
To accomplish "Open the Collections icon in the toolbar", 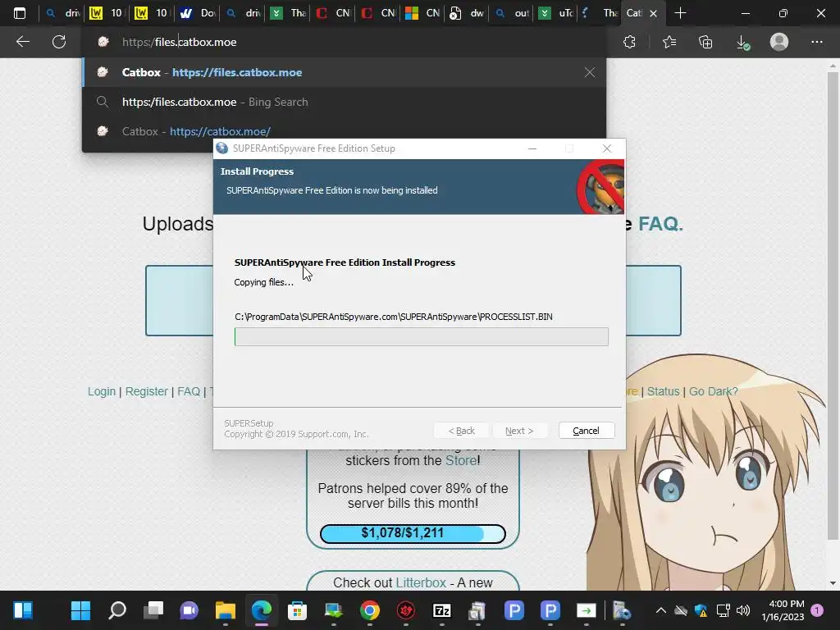I will [705, 42].
